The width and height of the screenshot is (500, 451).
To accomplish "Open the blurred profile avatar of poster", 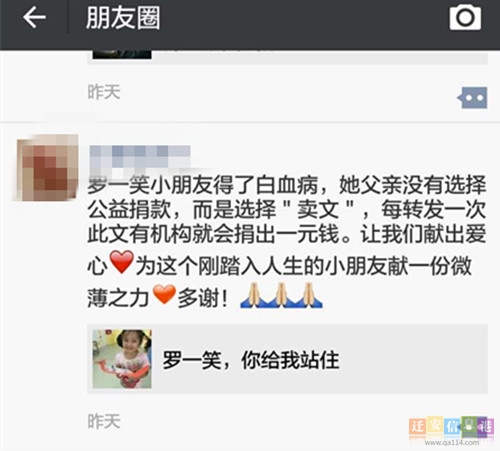I will tap(47, 167).
